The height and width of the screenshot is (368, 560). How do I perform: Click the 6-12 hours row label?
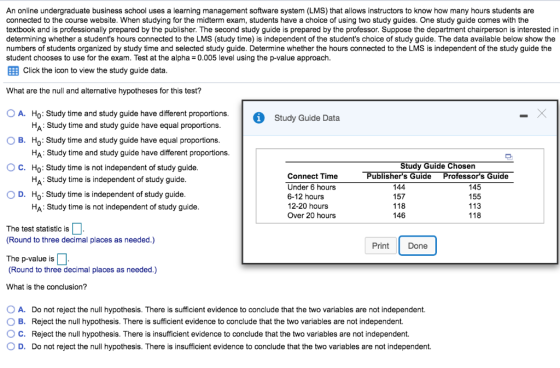[306, 197]
